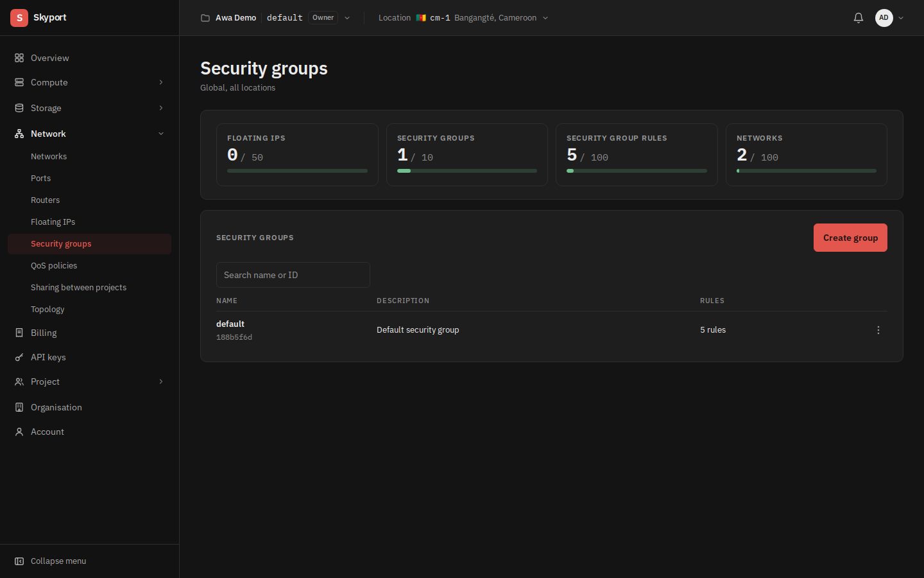Click the Awa Demo folder icon

(205, 18)
